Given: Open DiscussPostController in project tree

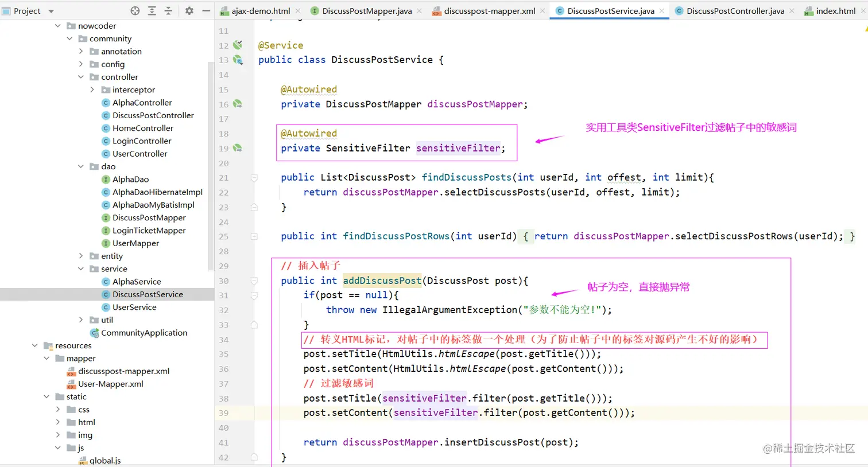Looking at the screenshot, I should point(153,115).
